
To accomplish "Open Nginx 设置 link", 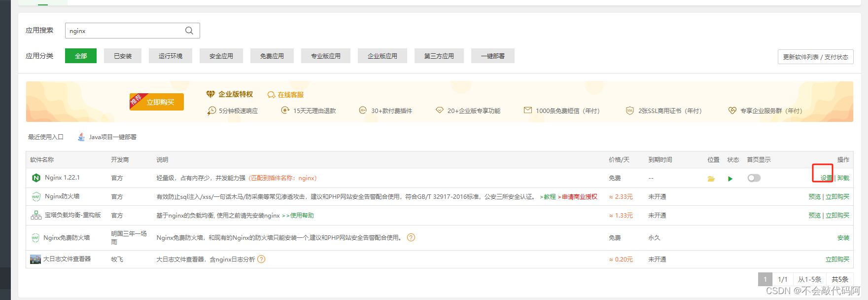I will click(827, 178).
